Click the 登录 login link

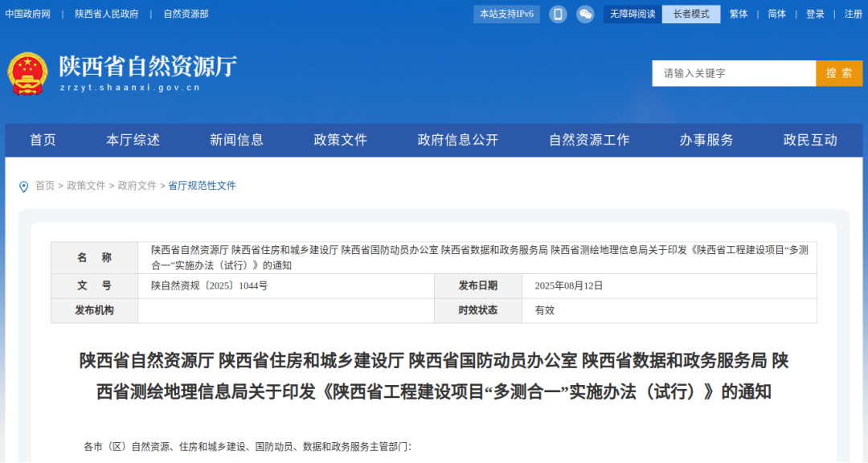click(x=815, y=14)
